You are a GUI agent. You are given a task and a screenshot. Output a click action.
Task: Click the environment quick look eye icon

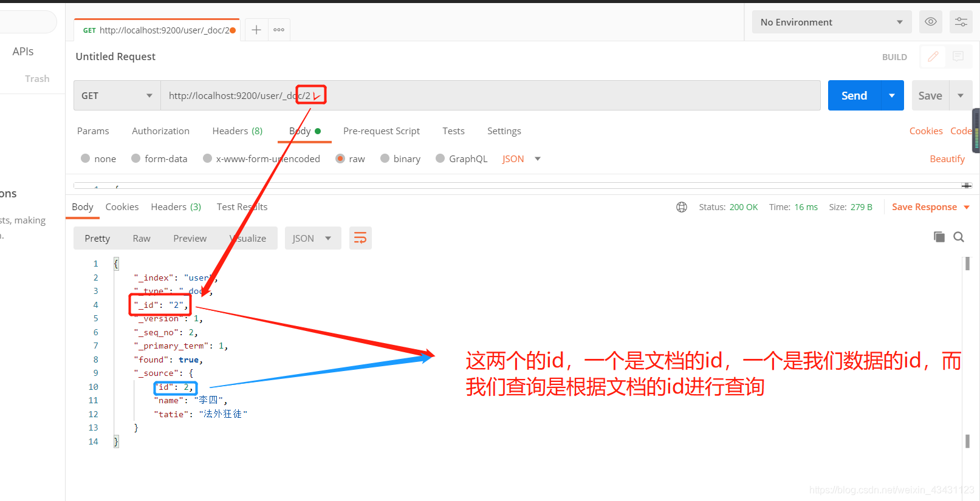pos(930,22)
